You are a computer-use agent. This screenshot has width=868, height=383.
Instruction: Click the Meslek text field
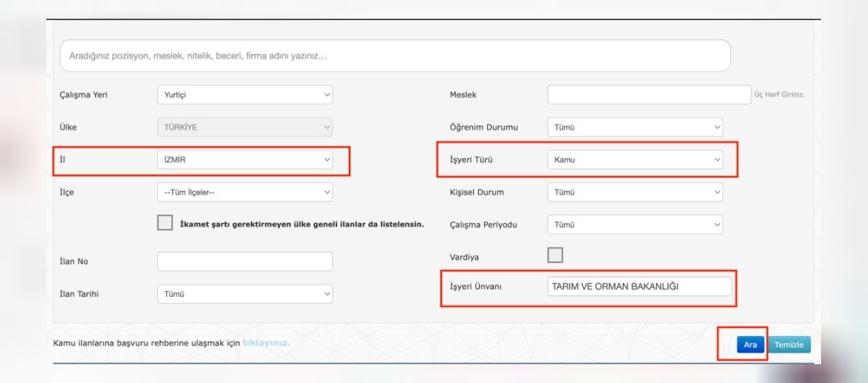pos(649,95)
